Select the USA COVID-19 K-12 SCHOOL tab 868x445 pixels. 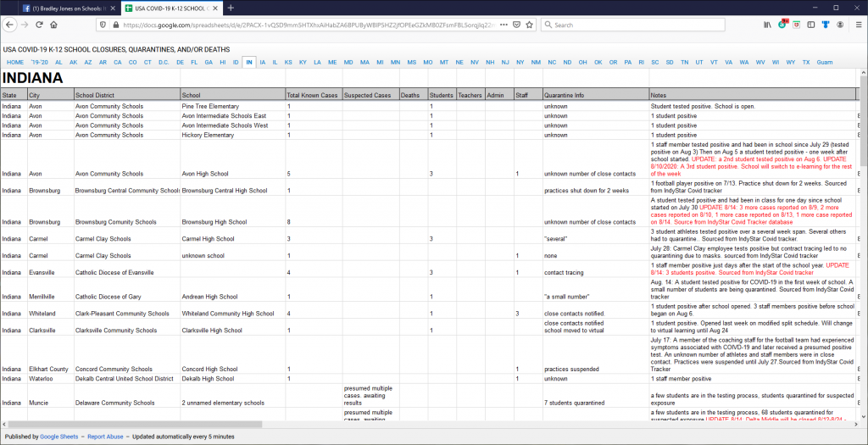[170, 8]
